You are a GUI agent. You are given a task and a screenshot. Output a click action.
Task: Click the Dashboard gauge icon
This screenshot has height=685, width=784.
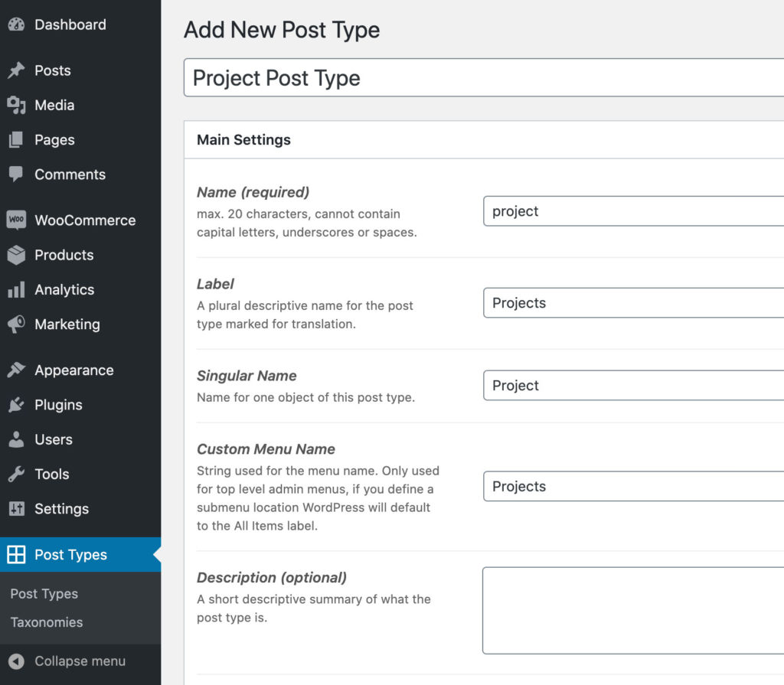(16, 24)
